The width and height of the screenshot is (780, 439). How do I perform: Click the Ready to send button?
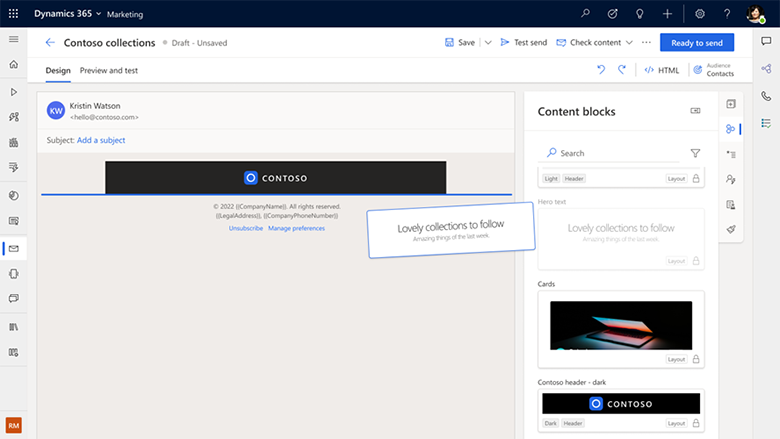[x=697, y=43]
